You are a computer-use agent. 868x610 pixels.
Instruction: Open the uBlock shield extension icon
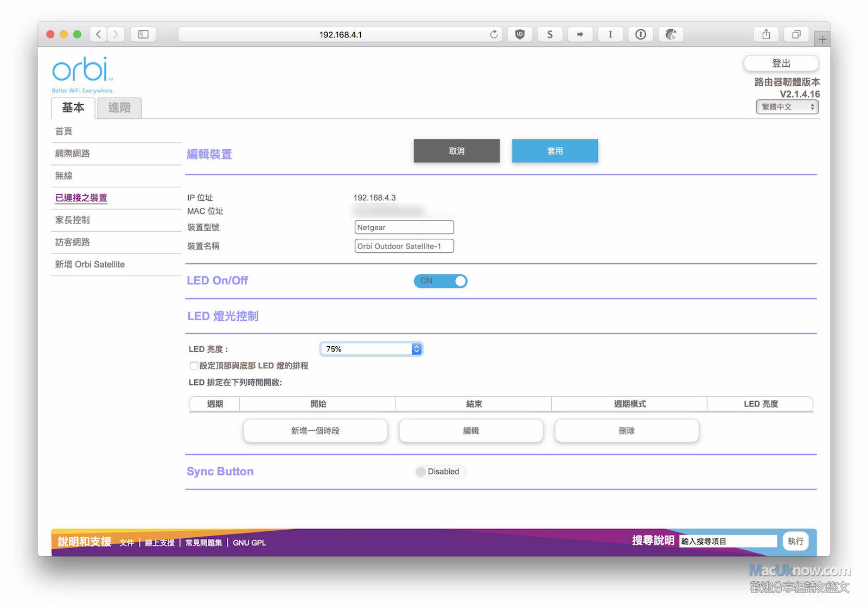click(520, 34)
